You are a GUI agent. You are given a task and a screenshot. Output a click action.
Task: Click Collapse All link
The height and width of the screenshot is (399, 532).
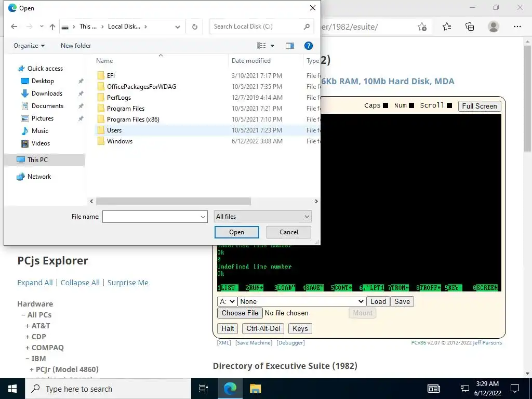click(80, 283)
